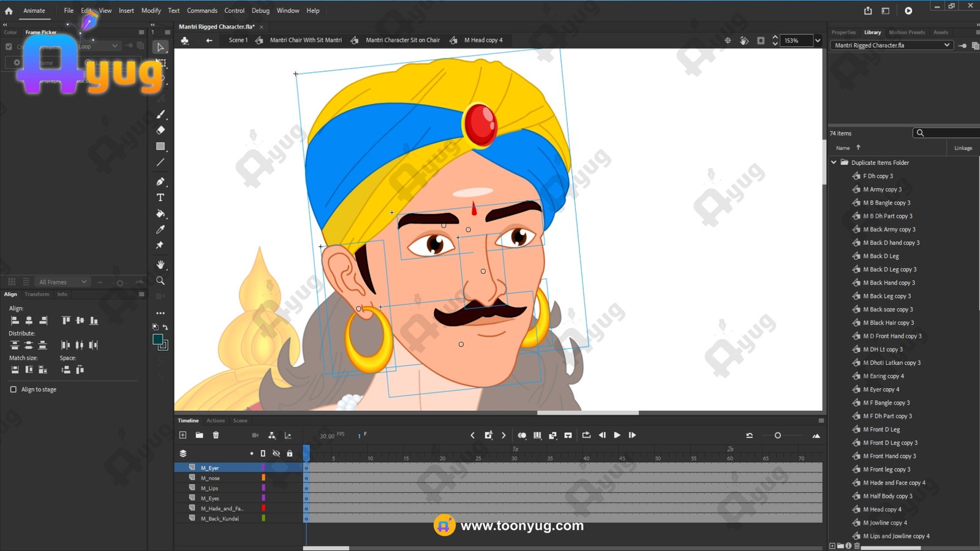
Task: Open the workspace switcher icon
Action: coord(885,10)
